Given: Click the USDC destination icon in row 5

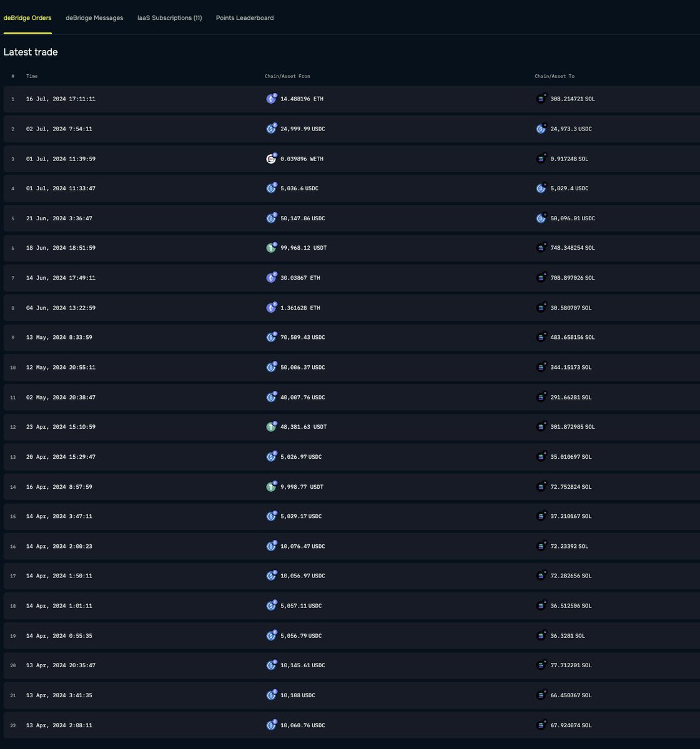Looking at the screenshot, I should tap(540, 218).
